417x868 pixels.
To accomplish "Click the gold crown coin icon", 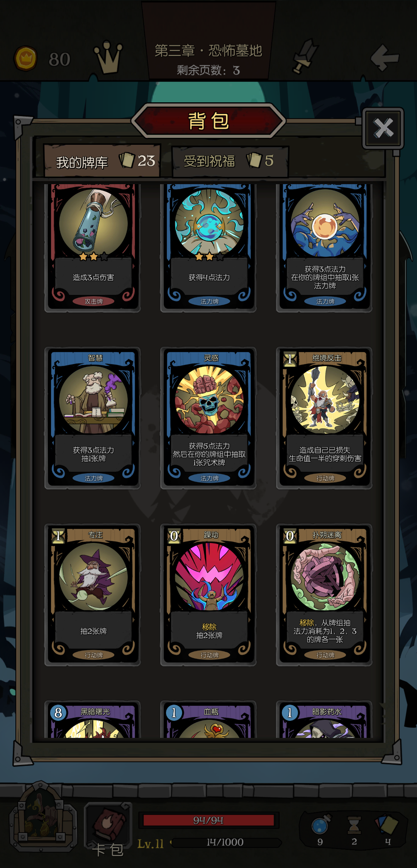I will [x=25, y=58].
